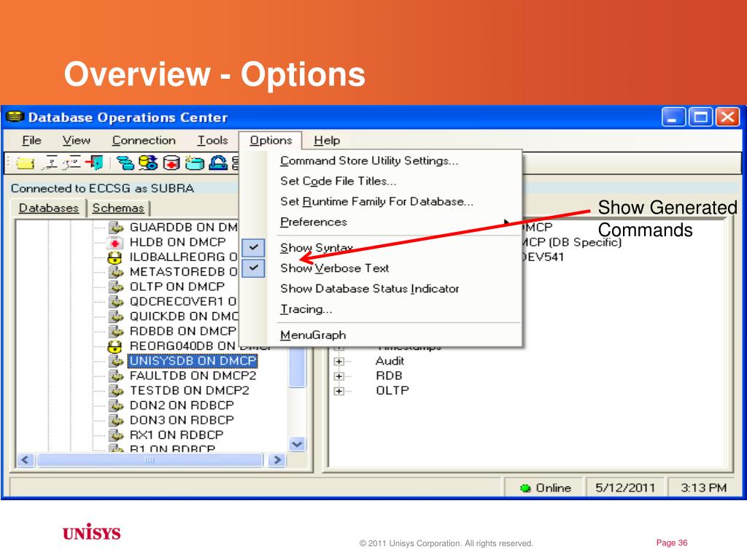Click the RX1 ON RDBCP icon
This screenshot has height=560, width=747.
tap(115, 435)
